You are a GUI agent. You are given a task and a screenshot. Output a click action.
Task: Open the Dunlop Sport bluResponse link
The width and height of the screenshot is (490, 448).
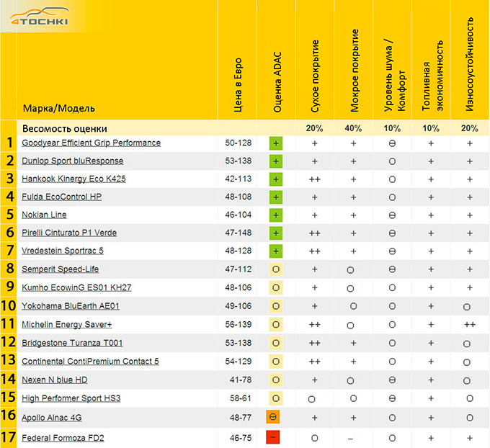[x=72, y=161]
